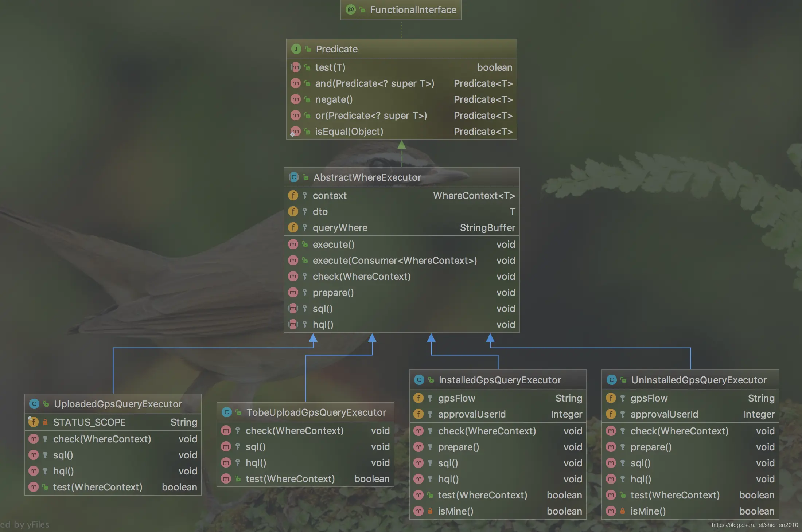Select approvalUserId field in UnInstalledGpsQueryExecutor
Screen dimensions: 802x532
pyautogui.click(x=664, y=414)
